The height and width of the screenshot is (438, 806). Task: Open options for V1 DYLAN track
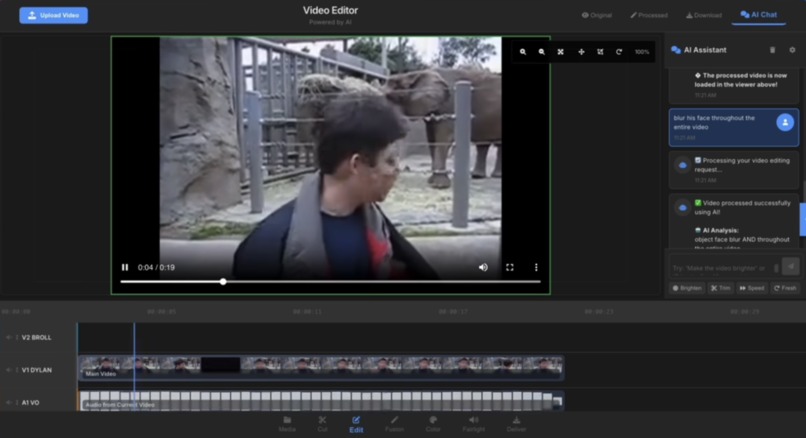point(16,370)
